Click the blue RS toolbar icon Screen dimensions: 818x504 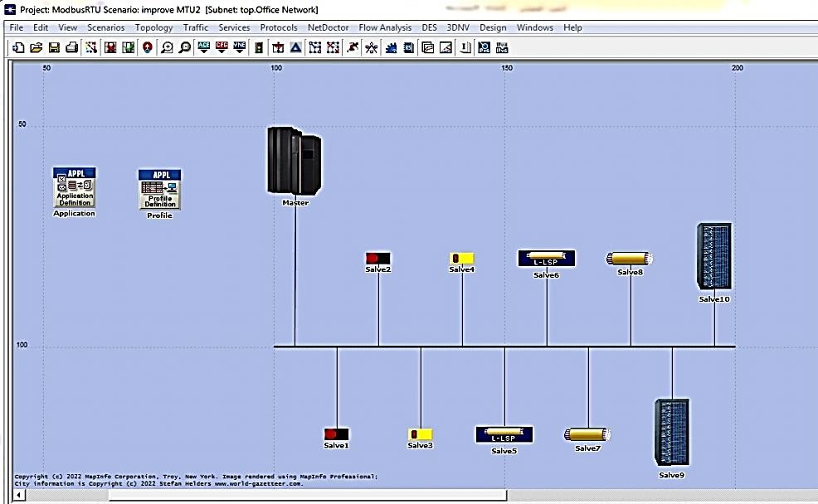[x=408, y=47]
